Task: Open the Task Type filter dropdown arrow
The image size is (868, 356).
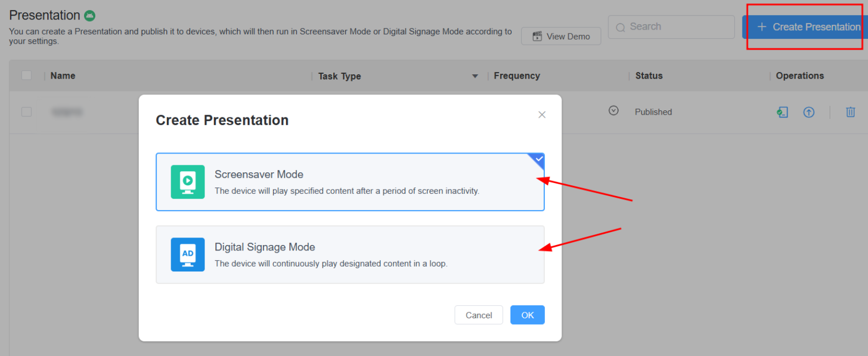Action: (x=475, y=76)
